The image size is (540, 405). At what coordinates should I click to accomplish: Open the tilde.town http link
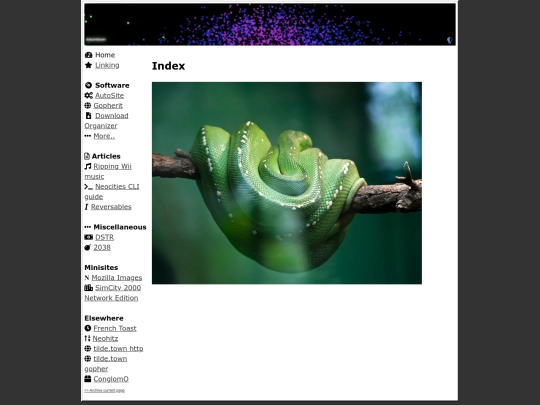(118, 349)
